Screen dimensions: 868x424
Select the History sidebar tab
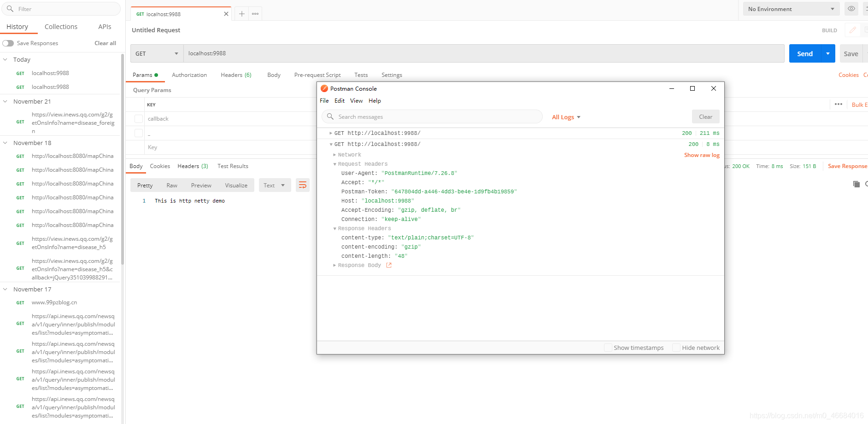click(18, 27)
